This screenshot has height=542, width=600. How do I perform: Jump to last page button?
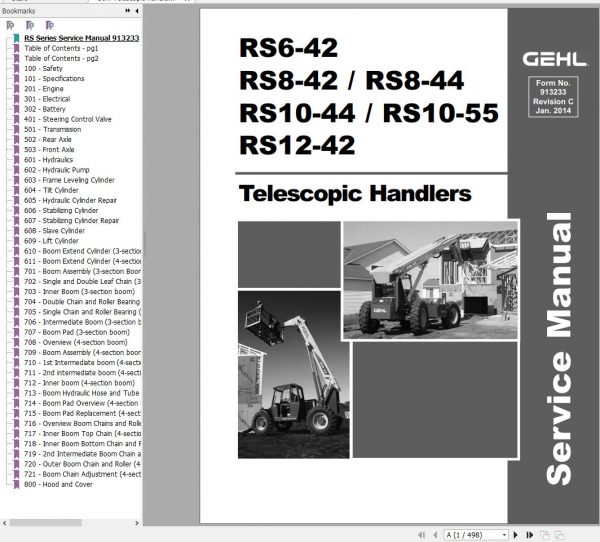click(x=530, y=535)
